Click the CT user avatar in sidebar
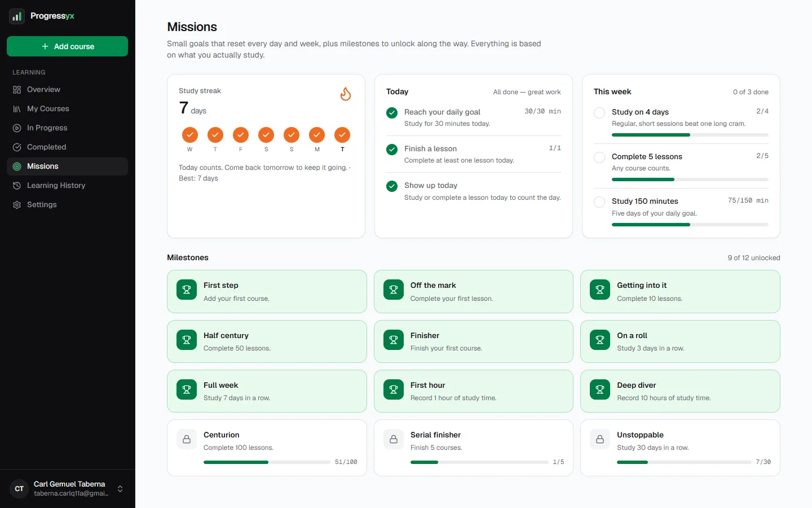Viewport: 812px width, 508px height. click(x=19, y=489)
